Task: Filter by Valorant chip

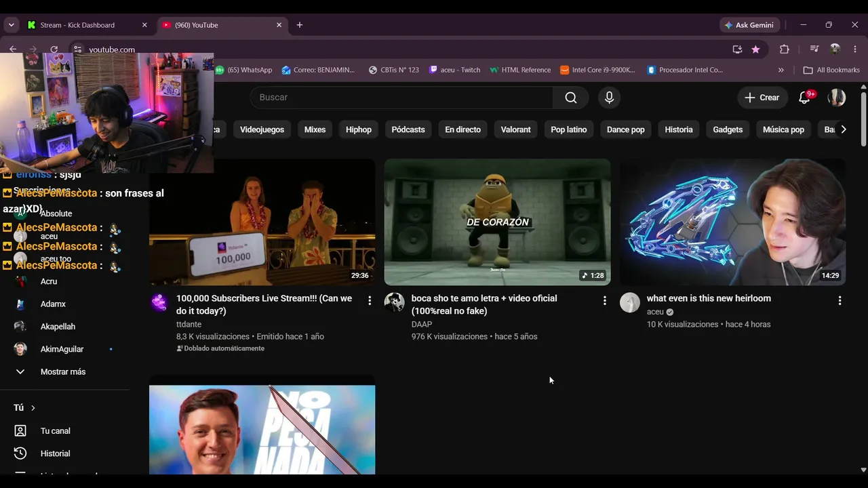Action: coord(515,129)
